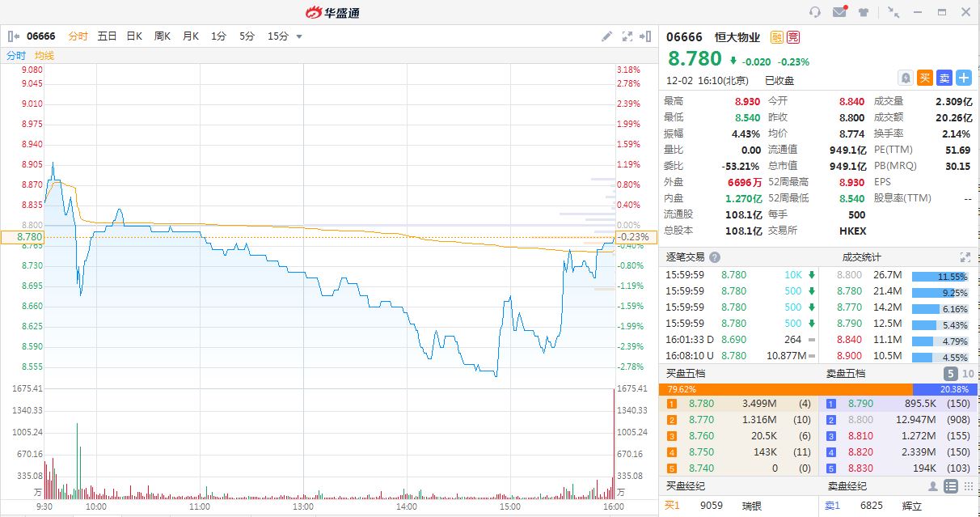Click the 融 margin badge
Image resolution: width=980 pixels, height=517 pixels.
[x=777, y=36]
